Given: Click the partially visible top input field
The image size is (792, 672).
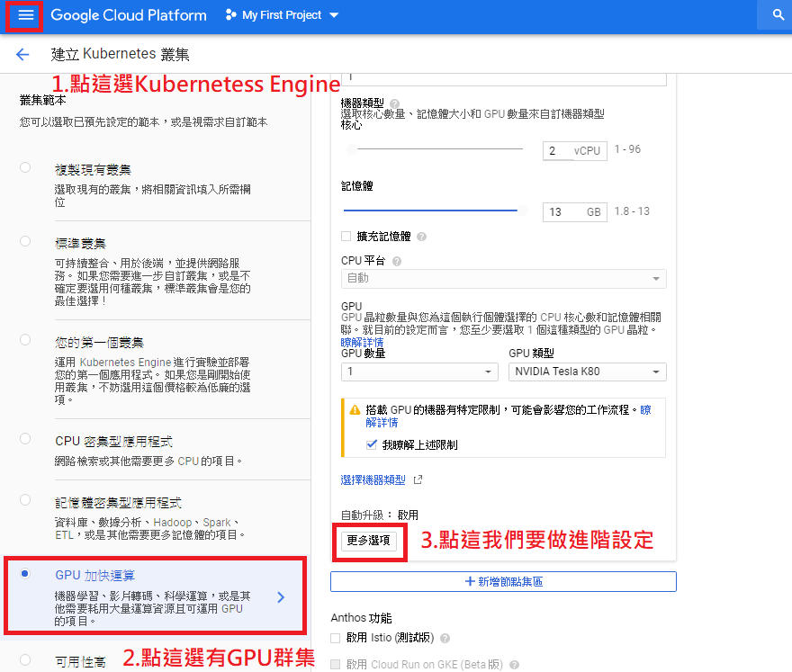Looking at the screenshot, I should pos(504,79).
